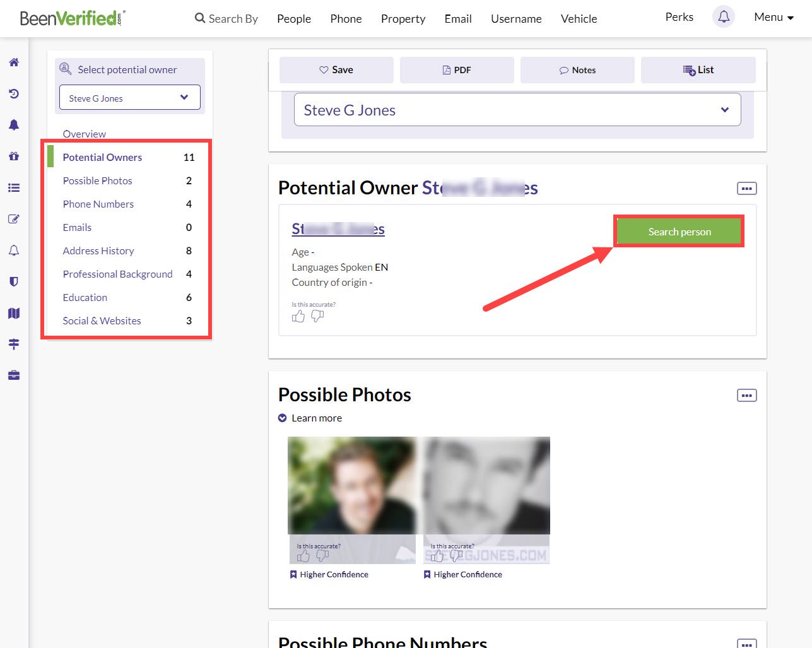Go to Username search

516,18
